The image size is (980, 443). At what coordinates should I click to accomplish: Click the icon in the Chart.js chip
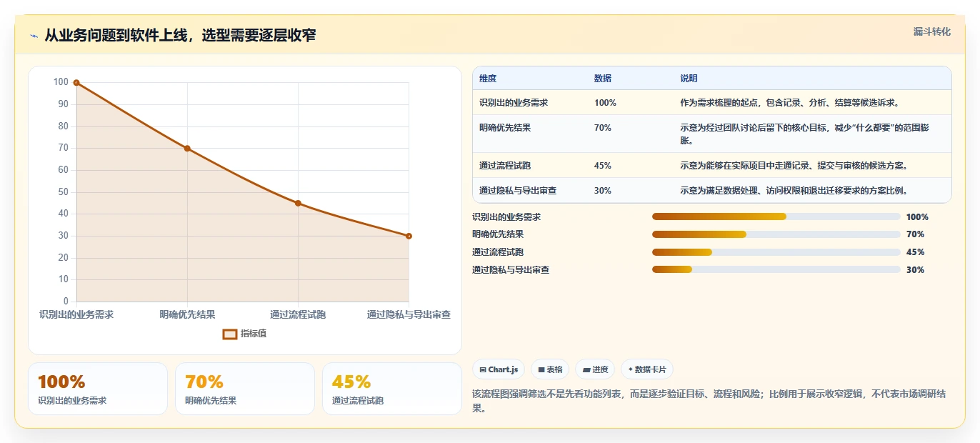click(483, 369)
